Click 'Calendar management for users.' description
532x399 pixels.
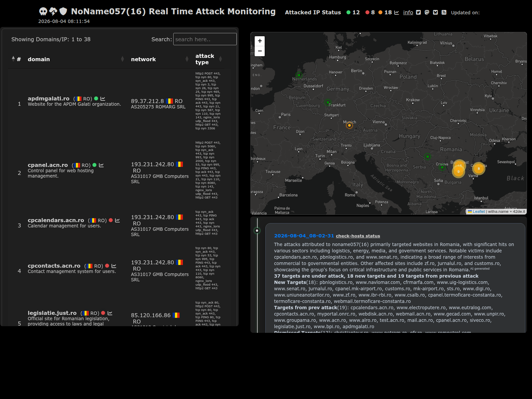point(64,226)
